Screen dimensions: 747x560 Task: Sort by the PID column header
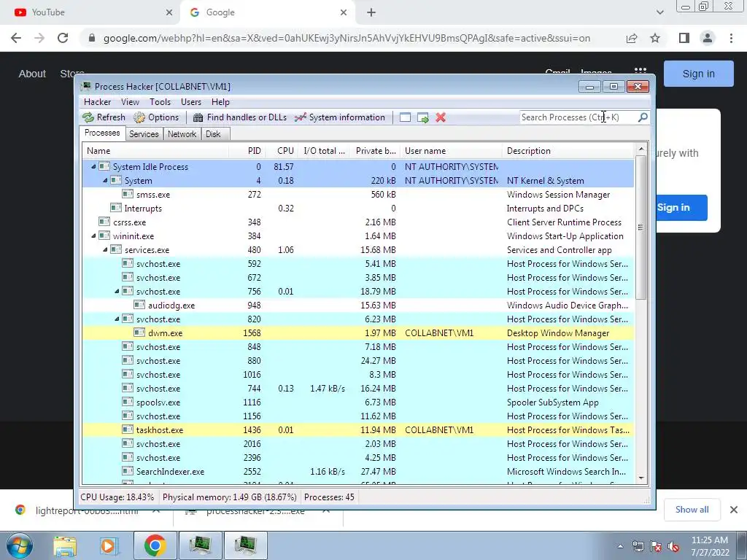[247, 151]
